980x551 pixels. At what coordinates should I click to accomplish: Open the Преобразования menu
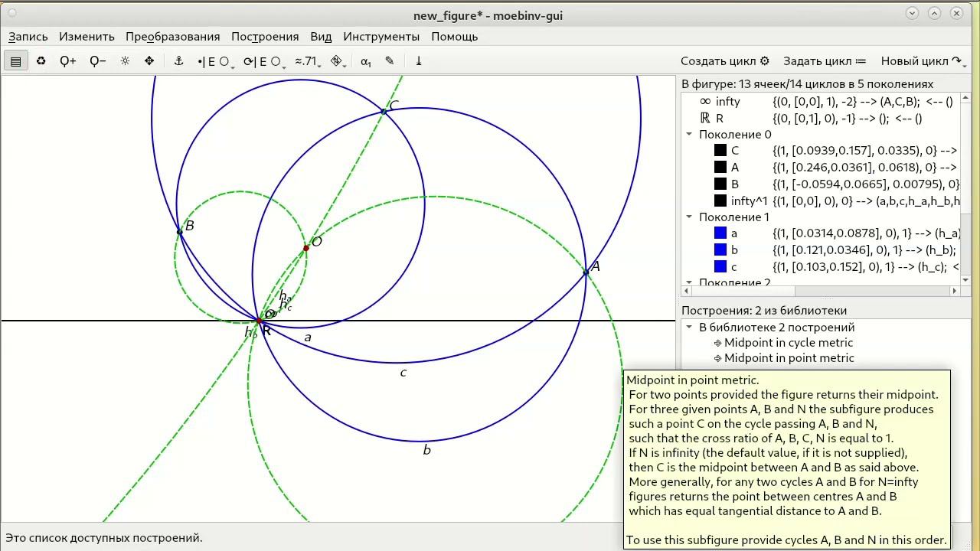172,37
